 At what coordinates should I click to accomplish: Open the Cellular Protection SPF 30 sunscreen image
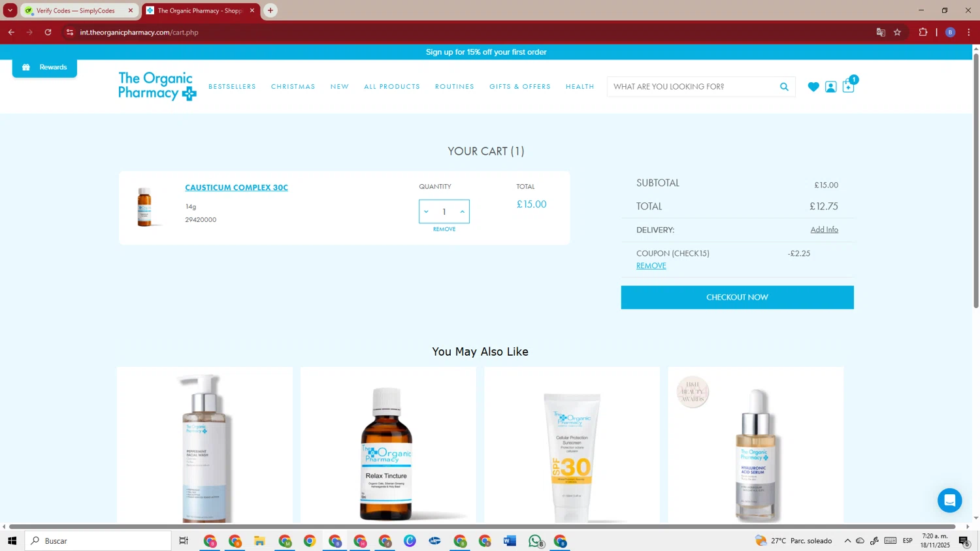click(x=572, y=445)
